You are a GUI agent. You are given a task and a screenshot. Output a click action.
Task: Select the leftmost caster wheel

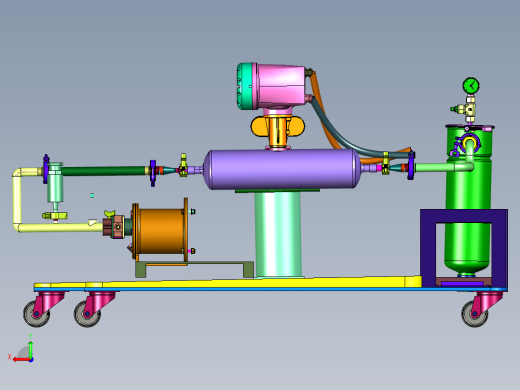tap(37, 314)
